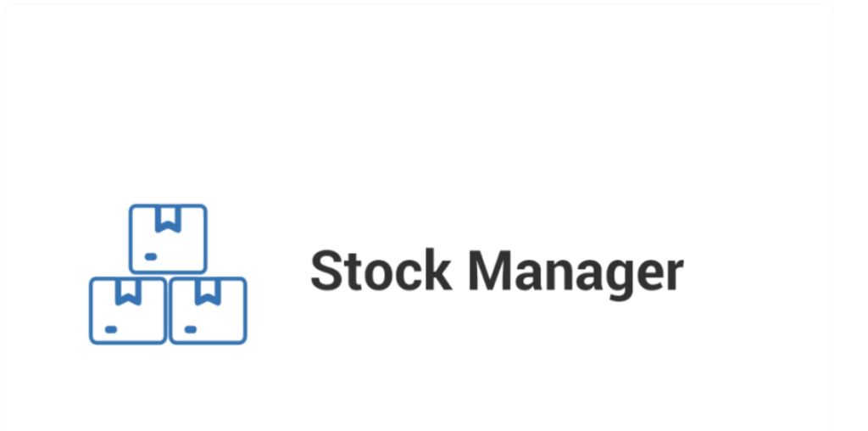Click the ribbon tape on the top box
Viewport: 868px width, 431px height.
[x=168, y=219]
